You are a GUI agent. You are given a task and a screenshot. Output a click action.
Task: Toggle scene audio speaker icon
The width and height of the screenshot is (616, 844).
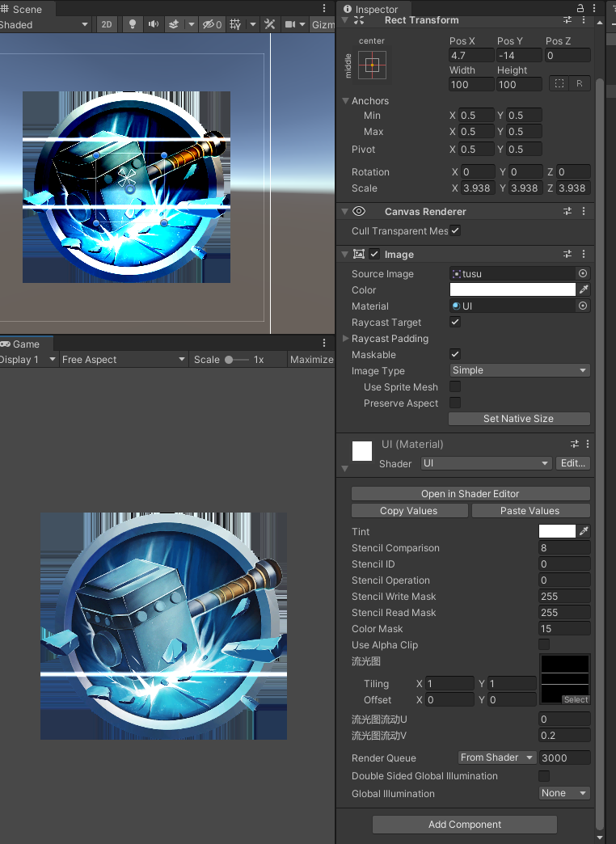click(x=154, y=24)
